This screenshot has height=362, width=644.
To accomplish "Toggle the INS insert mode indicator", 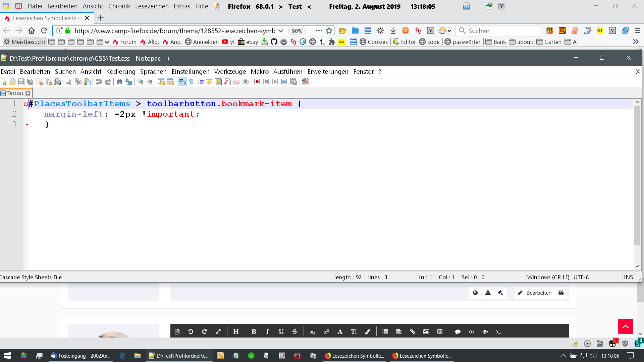I will pyautogui.click(x=628, y=277).
